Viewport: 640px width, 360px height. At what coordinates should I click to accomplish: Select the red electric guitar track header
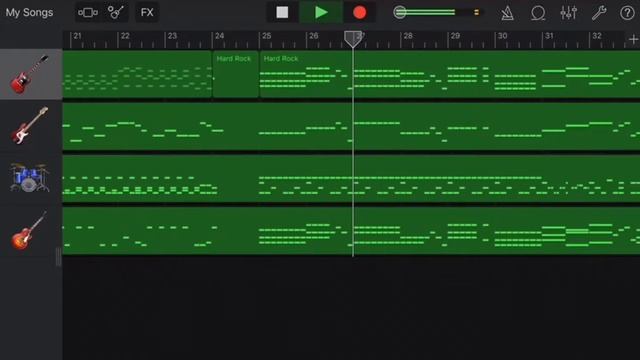[31, 74]
